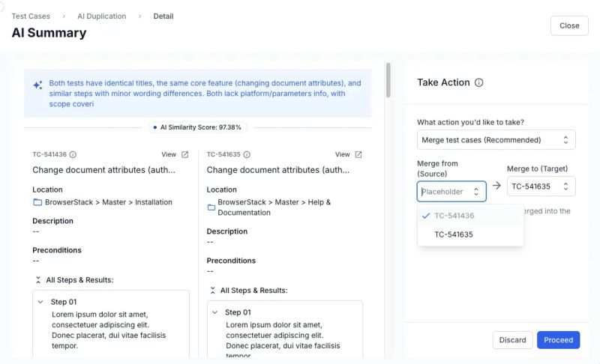Go to AI Duplication breadcrumb

tap(101, 16)
